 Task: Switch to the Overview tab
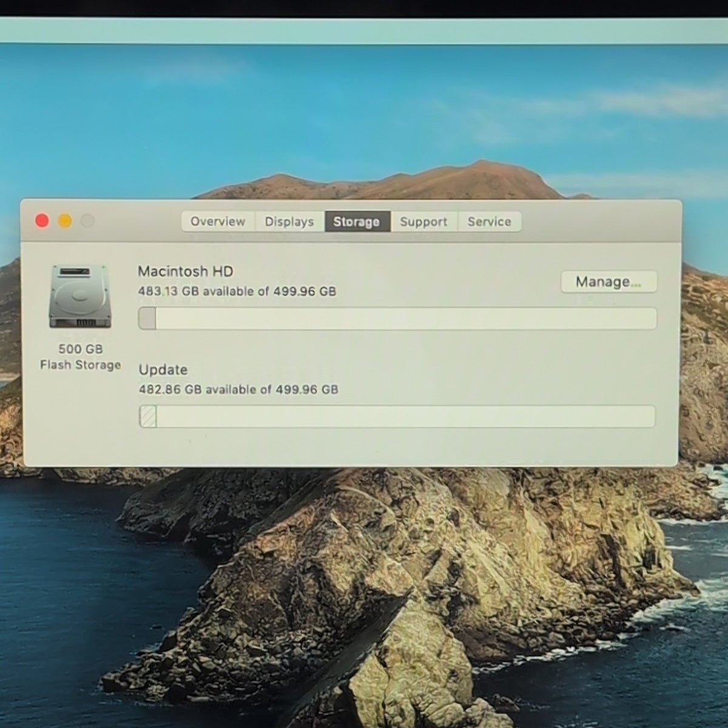218,221
